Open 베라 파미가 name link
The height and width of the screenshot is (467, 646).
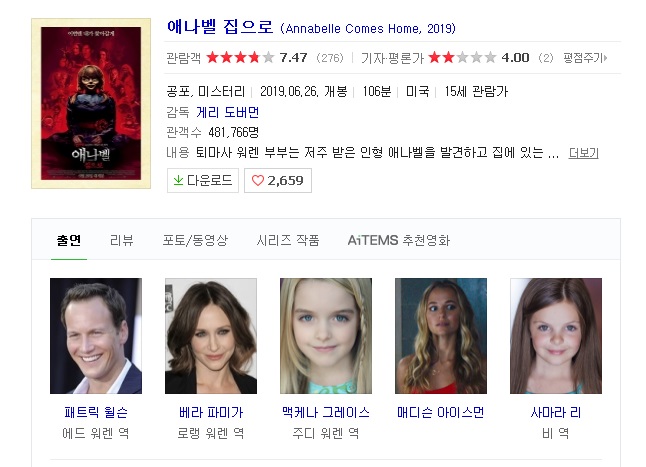tap(211, 412)
